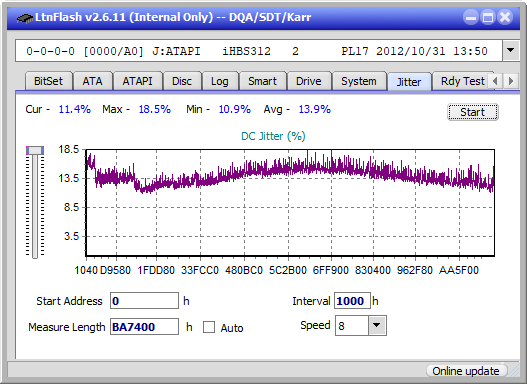The width and height of the screenshot is (527, 384).
Task: Click the Min value 10.9%
Action: (x=235, y=109)
